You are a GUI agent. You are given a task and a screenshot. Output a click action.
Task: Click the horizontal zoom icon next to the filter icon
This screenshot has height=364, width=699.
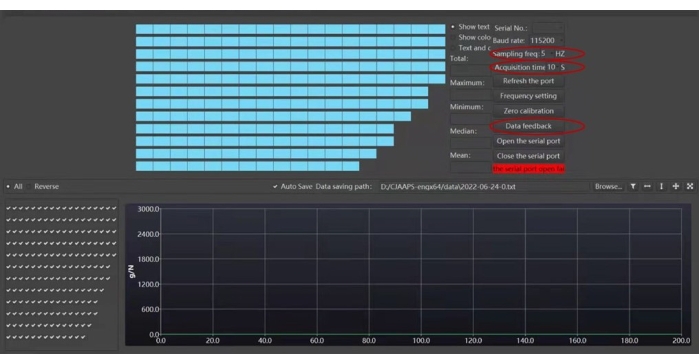click(x=647, y=186)
